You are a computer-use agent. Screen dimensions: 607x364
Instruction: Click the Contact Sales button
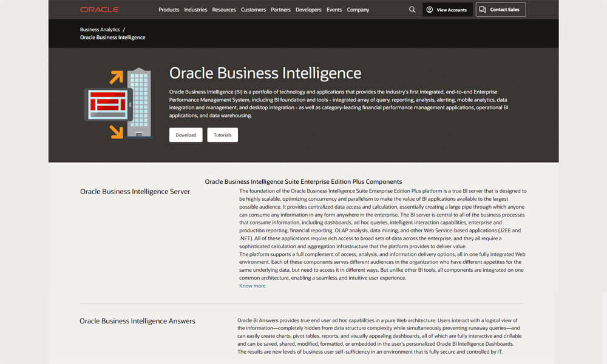[x=501, y=10]
